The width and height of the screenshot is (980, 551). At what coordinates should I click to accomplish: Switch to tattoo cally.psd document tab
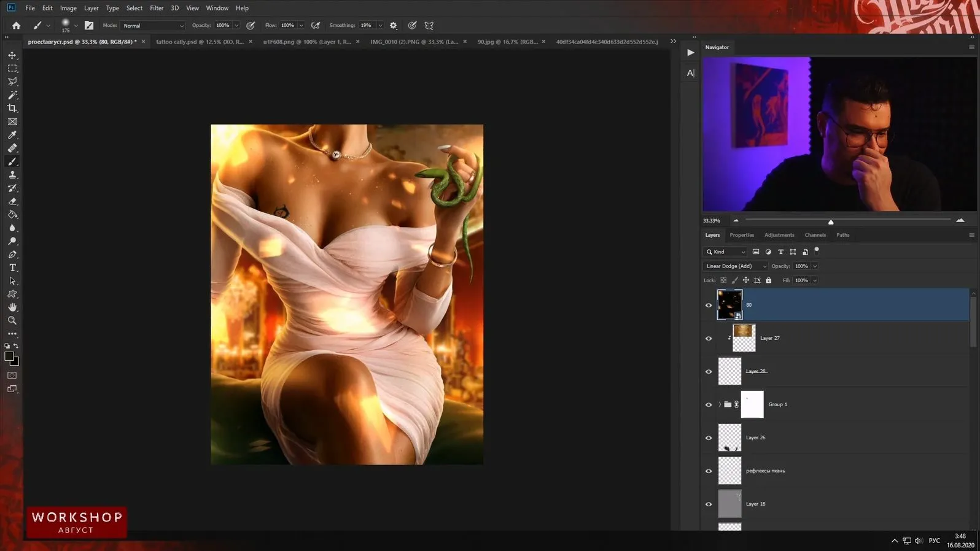coord(200,42)
